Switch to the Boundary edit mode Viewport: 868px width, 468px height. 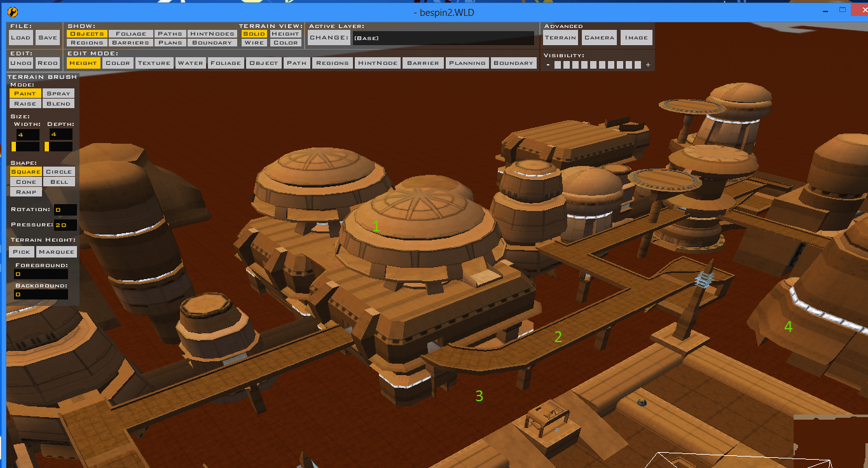click(513, 63)
